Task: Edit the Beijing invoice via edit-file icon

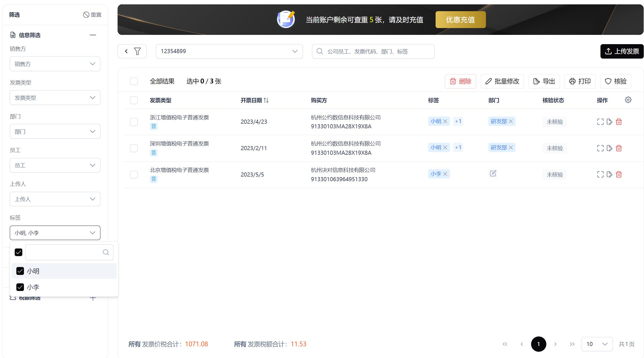Action: (609, 174)
